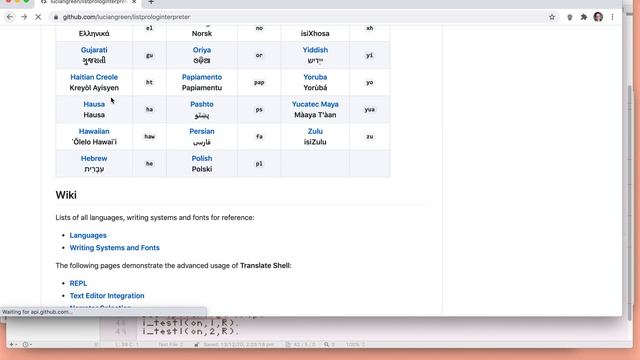The width and height of the screenshot is (640, 360).
Task: Bookmark this page with the star icon
Action: (552, 17)
